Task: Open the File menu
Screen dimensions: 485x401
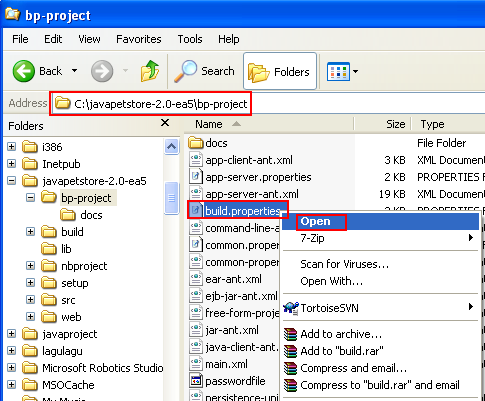Action: pos(20,39)
